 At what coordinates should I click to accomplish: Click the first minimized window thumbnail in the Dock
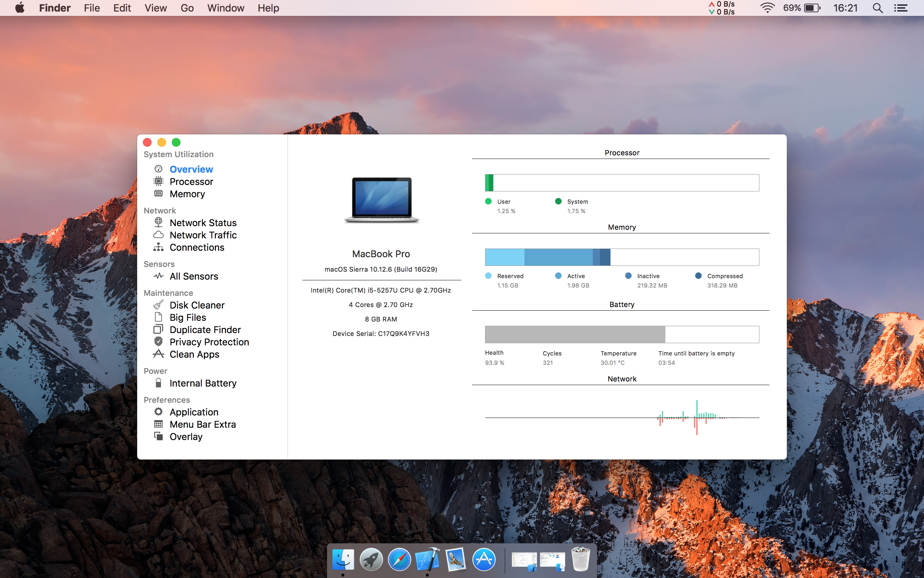click(x=524, y=561)
